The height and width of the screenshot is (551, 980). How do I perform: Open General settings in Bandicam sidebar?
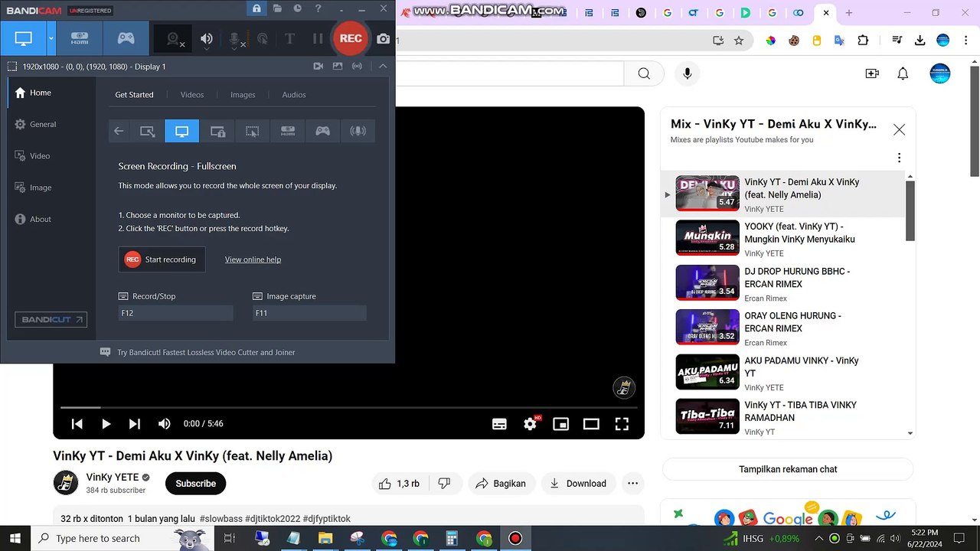coord(50,124)
